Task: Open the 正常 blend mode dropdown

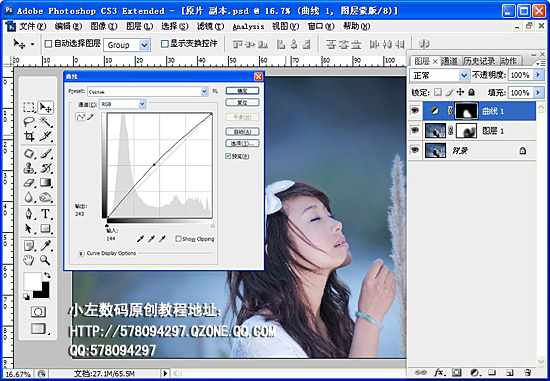Action: click(x=464, y=75)
